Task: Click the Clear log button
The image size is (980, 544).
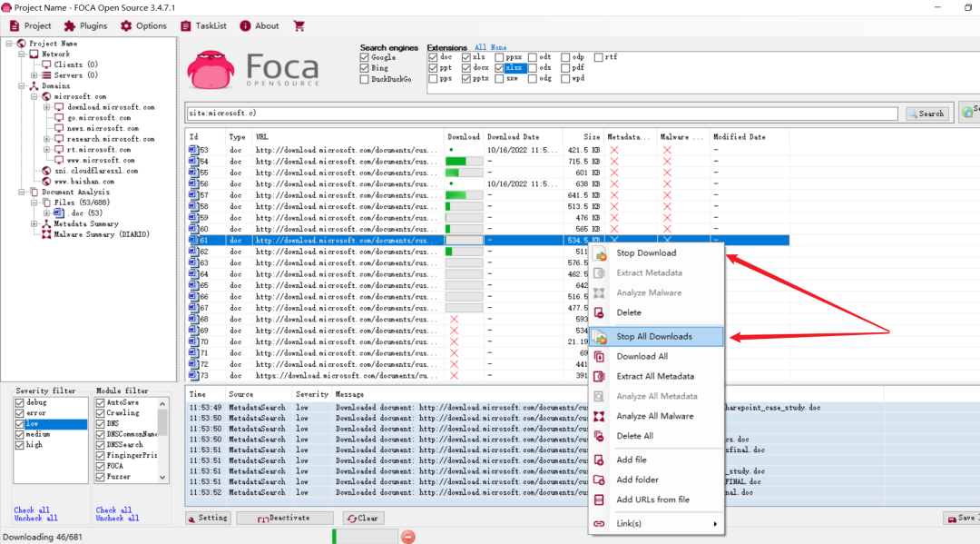Action: (363, 519)
